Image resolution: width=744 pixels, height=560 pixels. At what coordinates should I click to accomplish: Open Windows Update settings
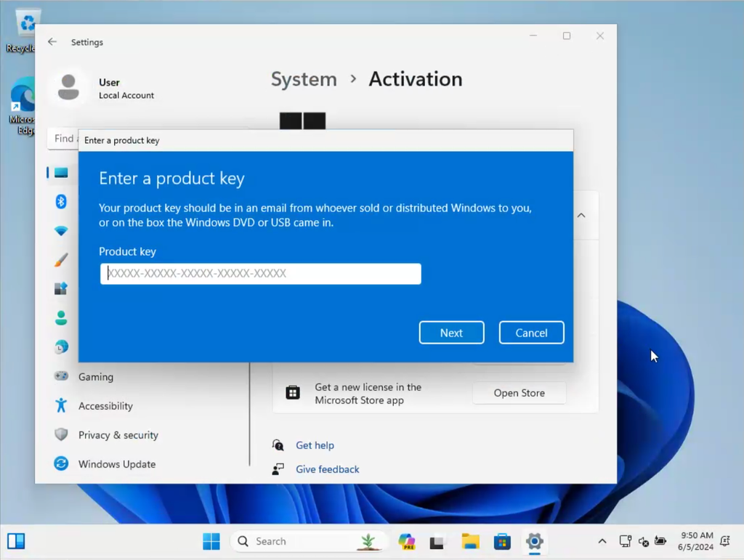[x=116, y=464]
